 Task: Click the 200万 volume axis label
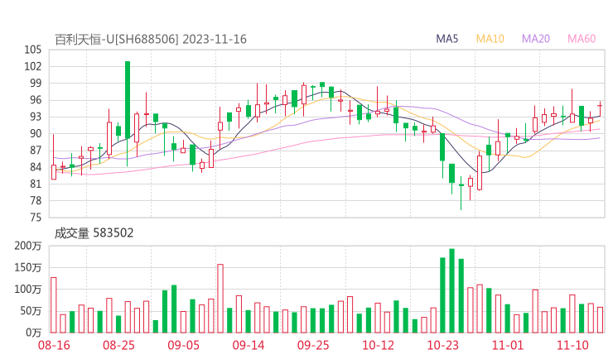(x=28, y=246)
